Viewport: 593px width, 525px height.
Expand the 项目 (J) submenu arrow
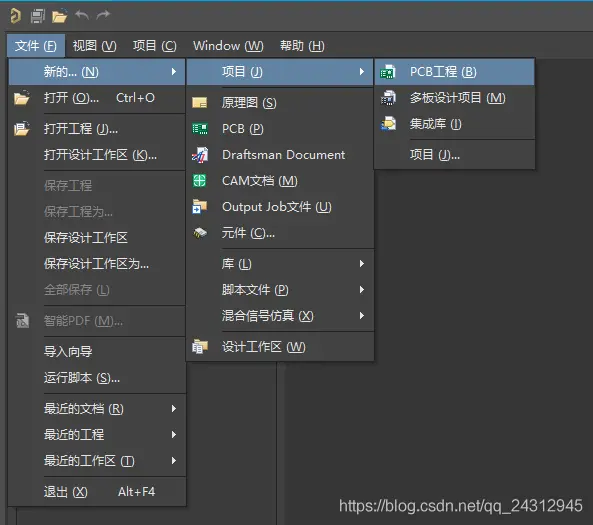click(x=362, y=71)
